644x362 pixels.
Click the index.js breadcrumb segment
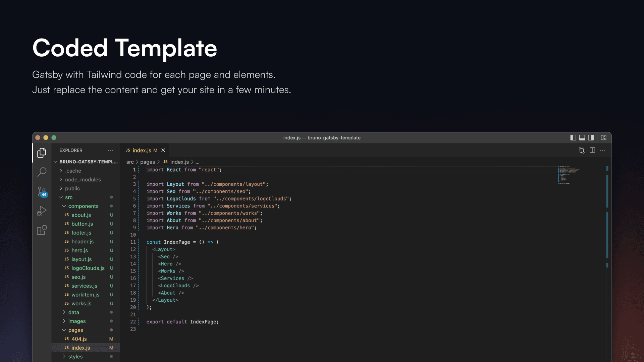[176, 162]
